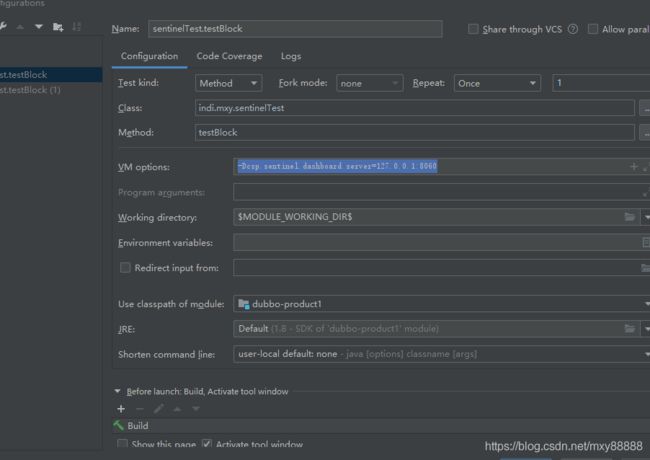Click the sort configurations icon
This screenshot has height=460, width=650.
tap(77, 27)
